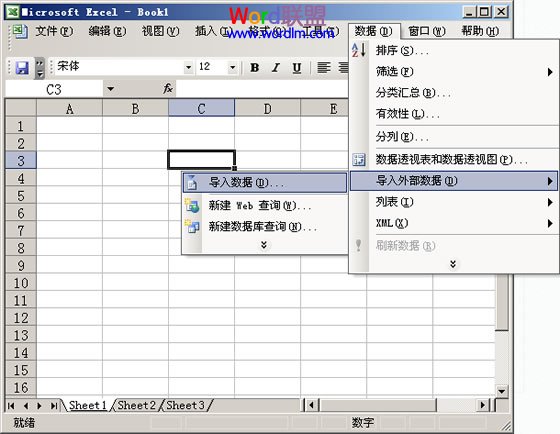The image size is (560, 434).
Task: Choose 分列(E)... menu entry
Action: point(454,137)
